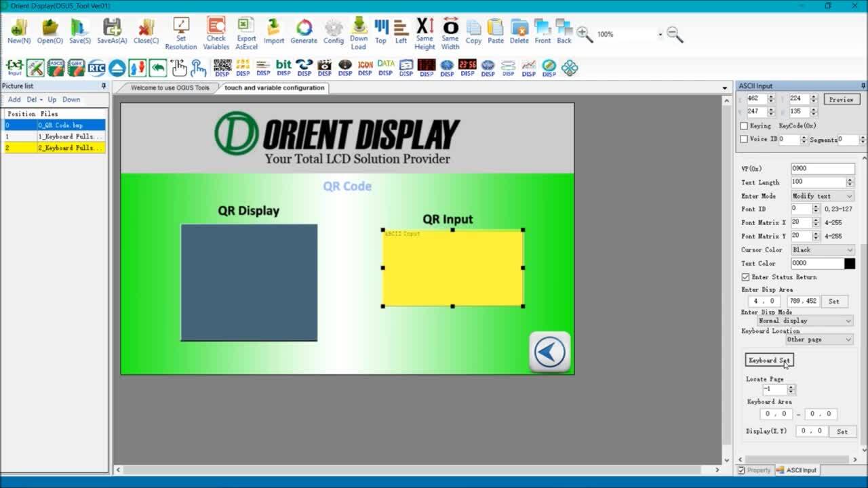Bring element to Front
Screen dimensions: 868x488
(x=542, y=31)
